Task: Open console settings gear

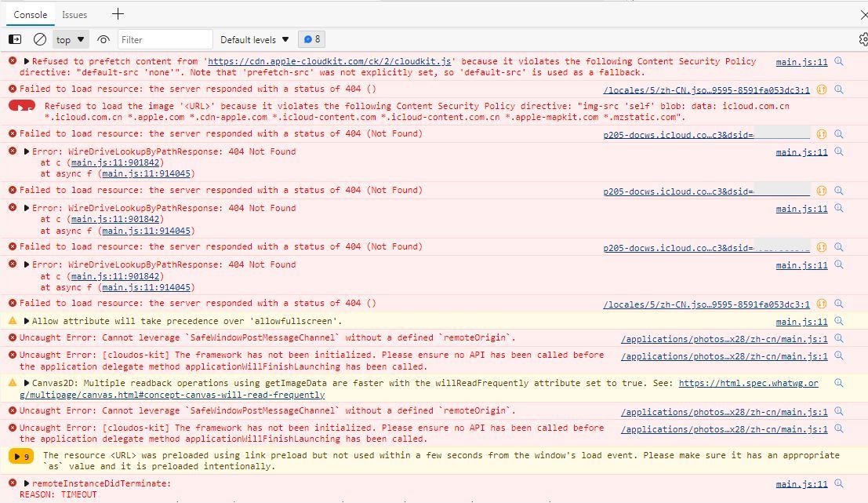Action: click(863, 39)
